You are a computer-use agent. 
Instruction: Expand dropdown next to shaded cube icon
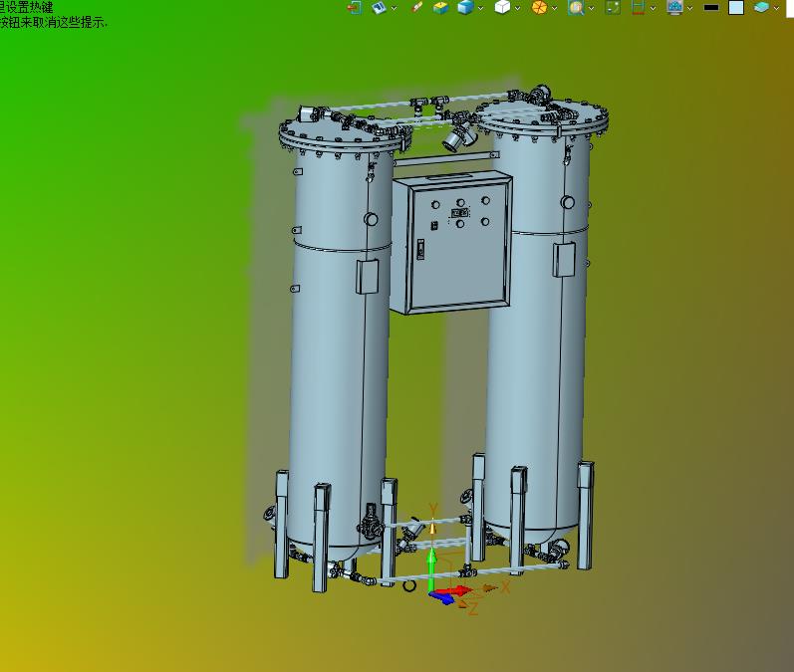480,8
